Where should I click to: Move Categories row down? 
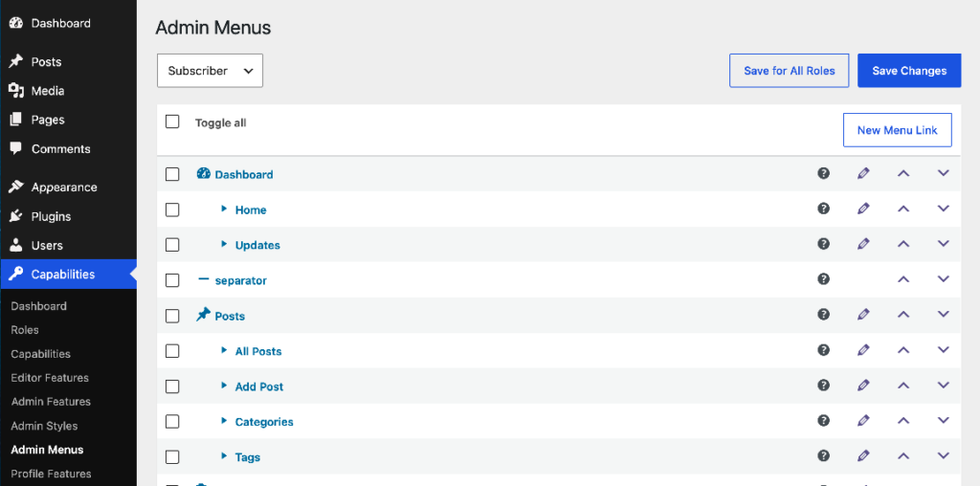point(943,420)
